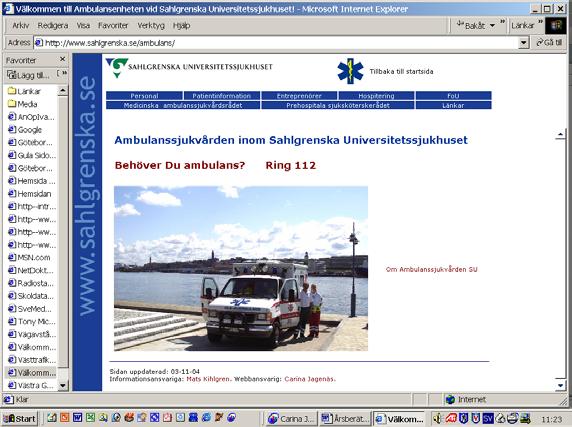
Task: Click the volume speaker tray icon
Action: 437,418
